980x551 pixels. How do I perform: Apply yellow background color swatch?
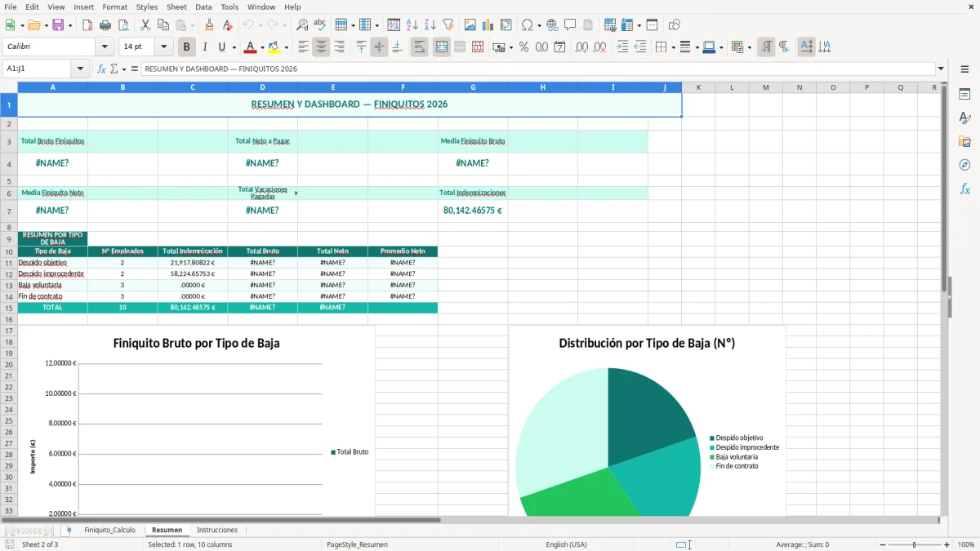pyautogui.click(x=274, y=47)
